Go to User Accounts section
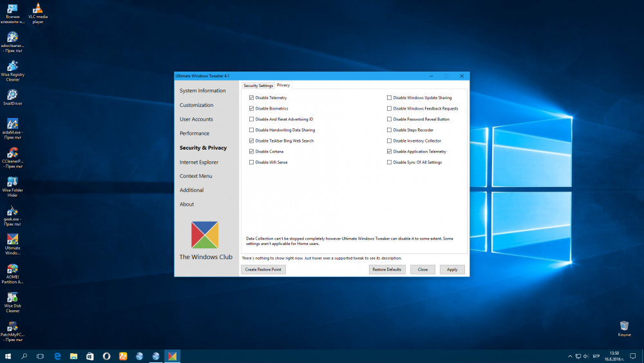 pyautogui.click(x=196, y=119)
